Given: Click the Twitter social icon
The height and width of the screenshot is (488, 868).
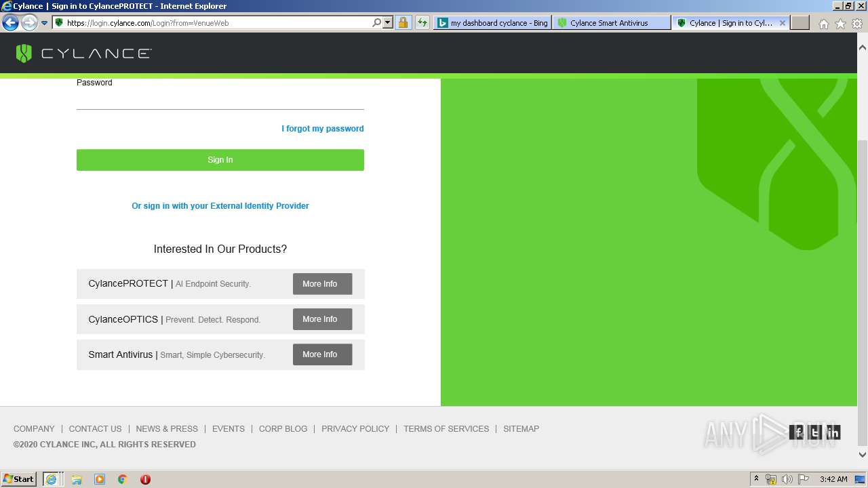Looking at the screenshot, I should point(815,432).
